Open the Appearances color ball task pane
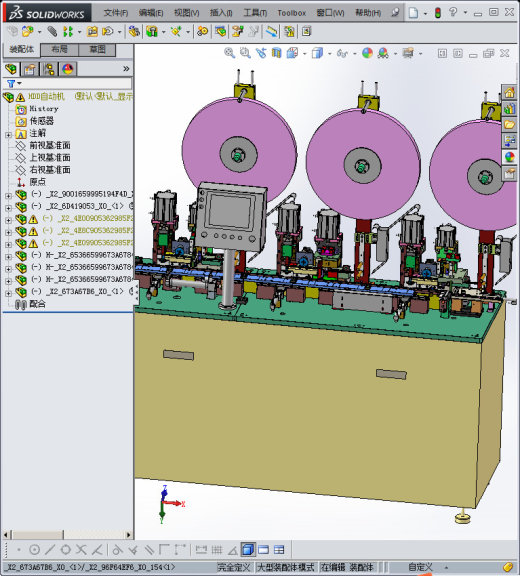 pyautogui.click(x=509, y=157)
